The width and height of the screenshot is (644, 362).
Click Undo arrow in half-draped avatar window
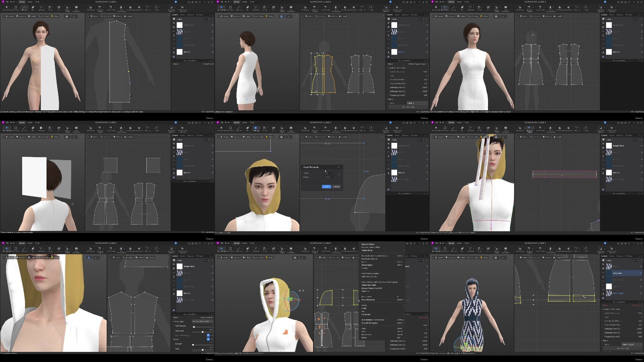11,2
